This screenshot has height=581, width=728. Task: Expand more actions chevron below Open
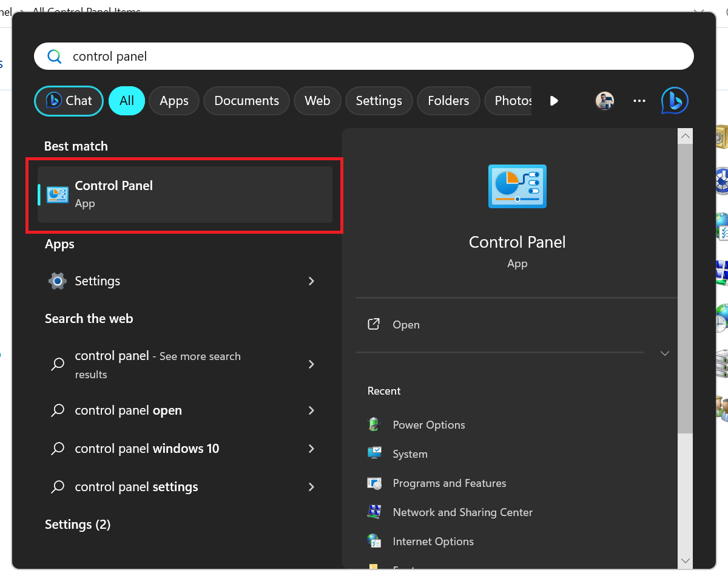click(x=665, y=353)
